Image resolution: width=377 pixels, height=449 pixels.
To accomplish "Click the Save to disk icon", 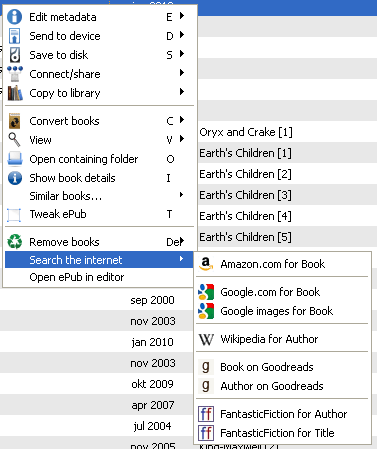I will click(15, 55).
